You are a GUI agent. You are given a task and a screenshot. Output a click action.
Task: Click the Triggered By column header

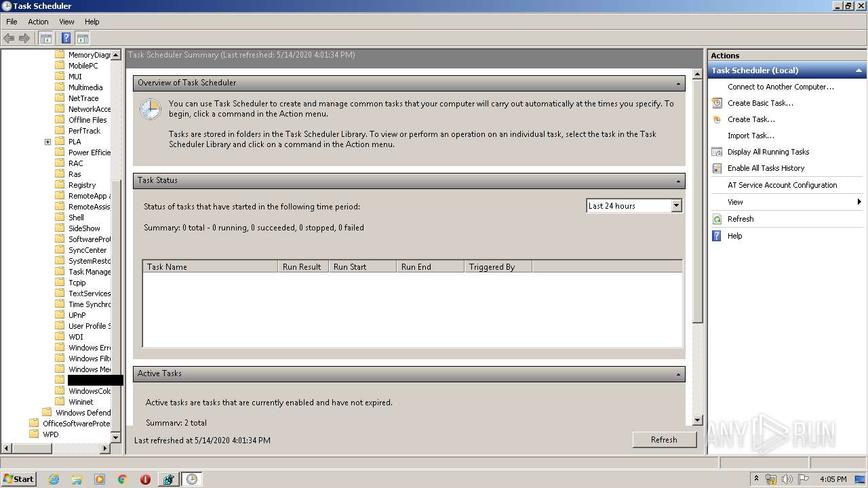[498, 267]
